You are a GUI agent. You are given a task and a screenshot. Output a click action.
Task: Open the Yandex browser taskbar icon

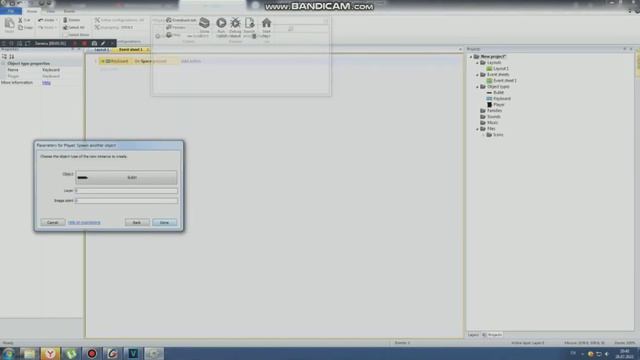(x=50, y=353)
